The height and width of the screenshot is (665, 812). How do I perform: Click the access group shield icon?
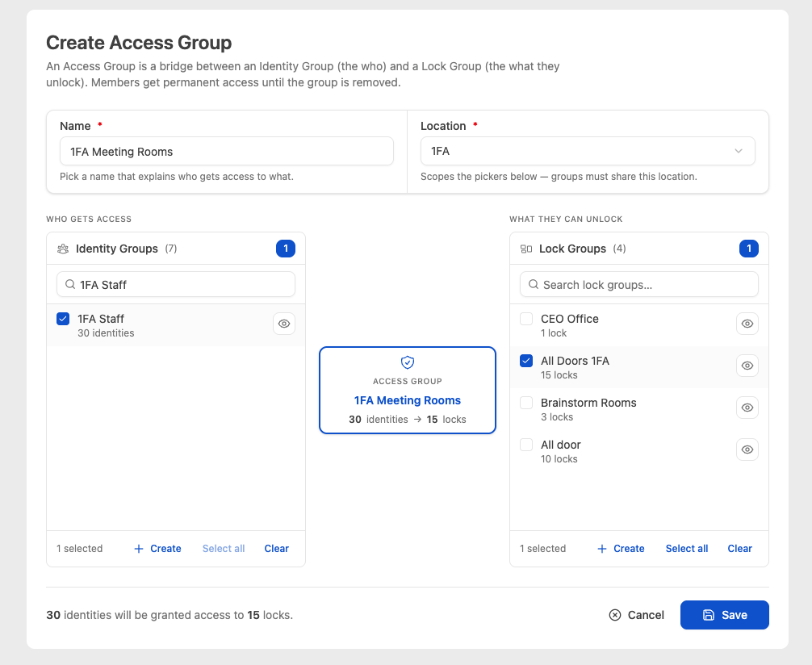[x=408, y=362]
